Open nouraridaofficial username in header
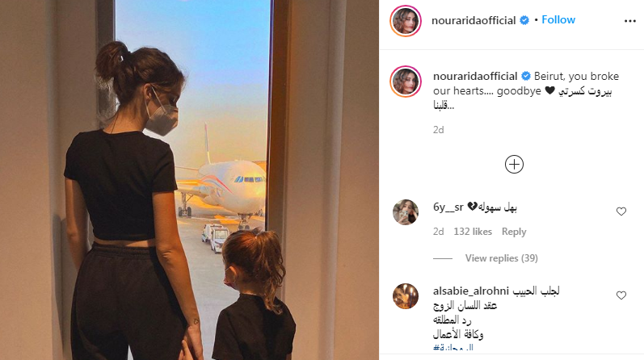This screenshot has width=644, height=360. click(x=474, y=20)
